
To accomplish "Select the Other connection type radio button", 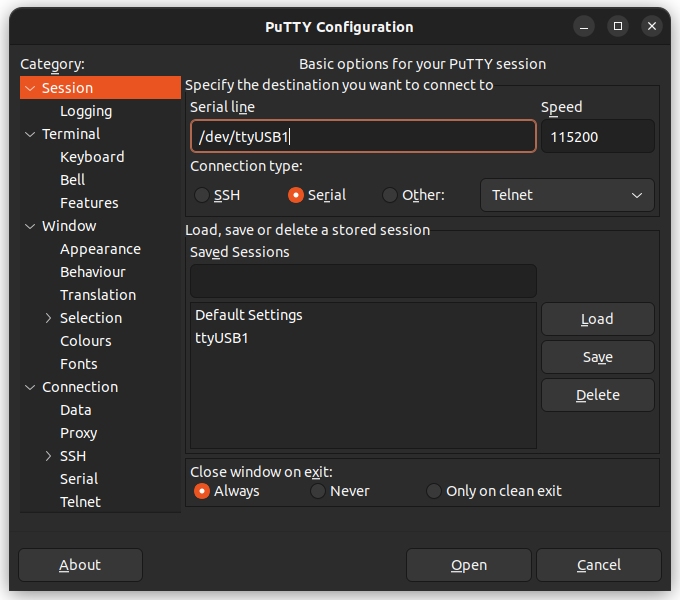I will pyautogui.click(x=390, y=195).
